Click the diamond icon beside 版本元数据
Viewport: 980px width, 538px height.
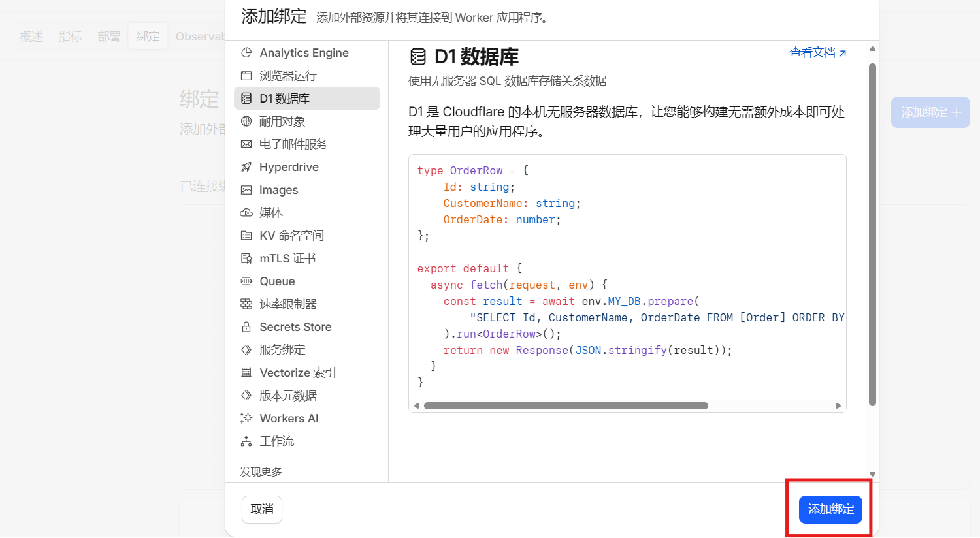(246, 396)
